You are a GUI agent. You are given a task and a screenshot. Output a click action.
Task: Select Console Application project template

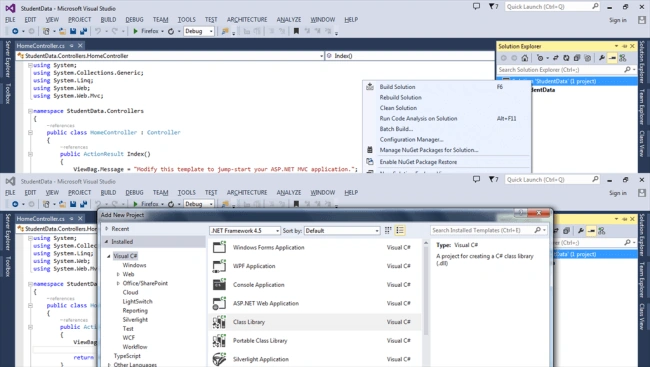point(316,284)
